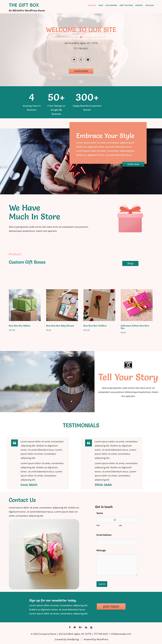Click the Order Now button
Image resolution: width=162 pixels, height=644 pixels.
coord(133,164)
